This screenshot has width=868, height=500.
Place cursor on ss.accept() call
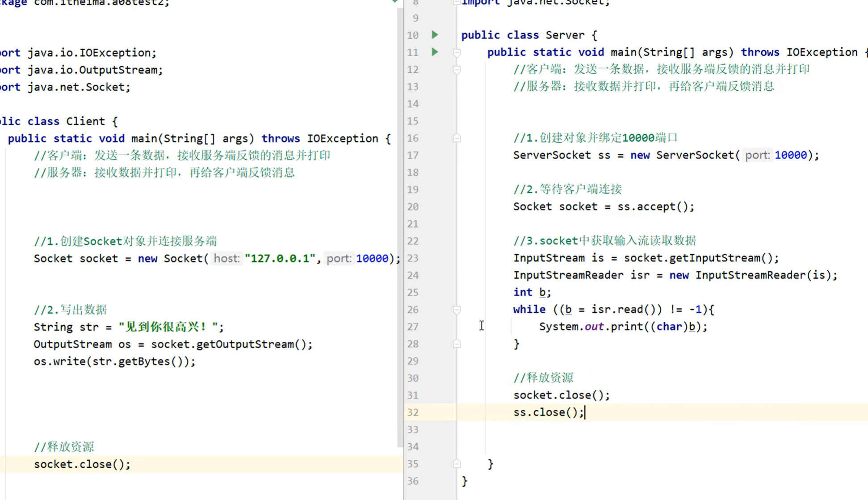[x=655, y=207]
